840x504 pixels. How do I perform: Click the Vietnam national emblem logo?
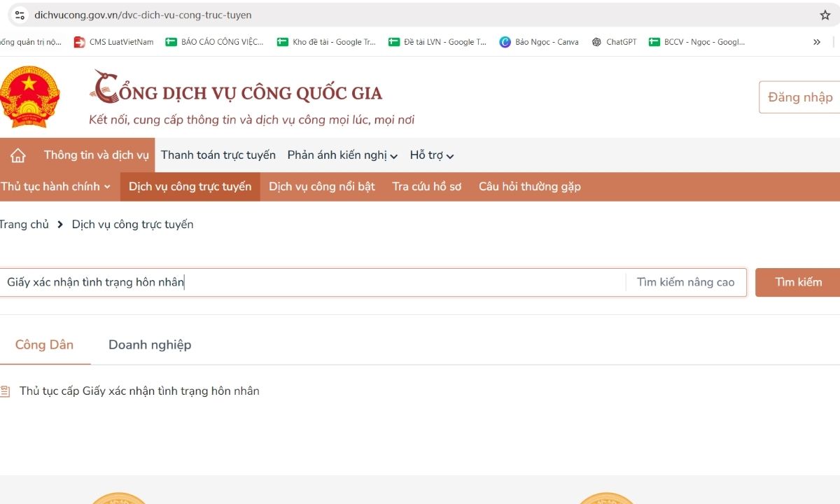pos(29,97)
